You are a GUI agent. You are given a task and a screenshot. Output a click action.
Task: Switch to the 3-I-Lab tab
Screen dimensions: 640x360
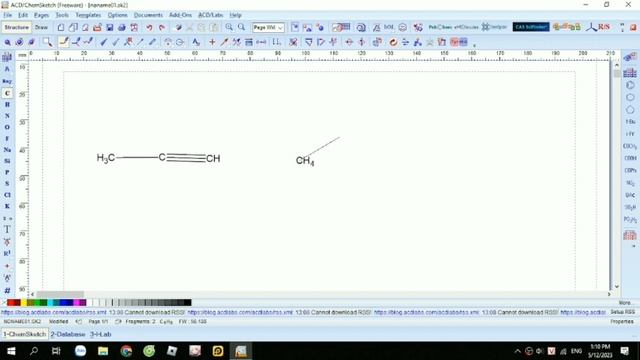(100, 334)
